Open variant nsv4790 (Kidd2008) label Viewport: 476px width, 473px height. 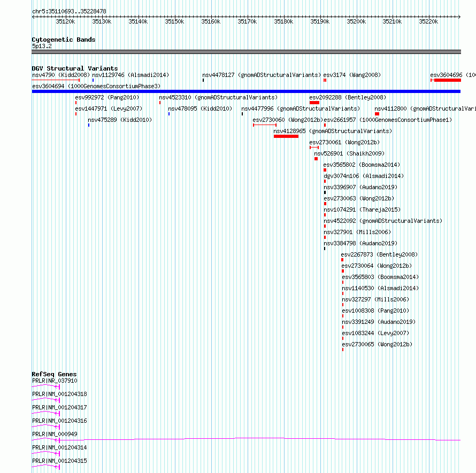pos(61,75)
